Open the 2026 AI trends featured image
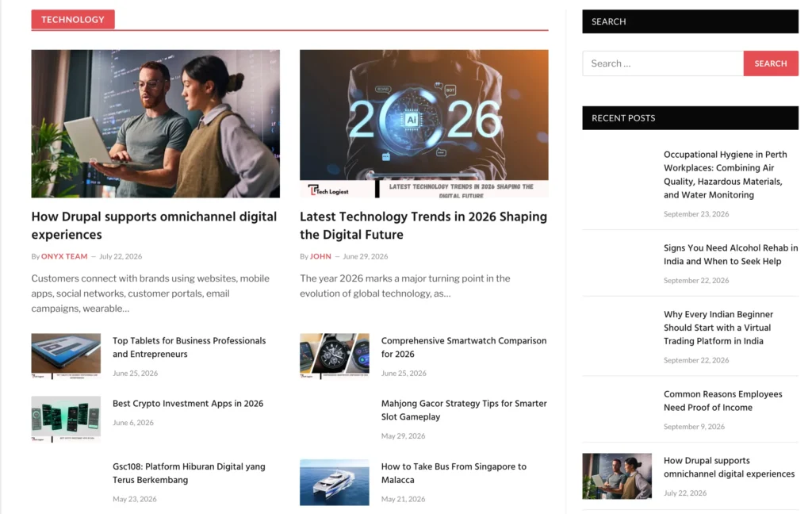Viewport: 812px width, 514px height. [424, 123]
